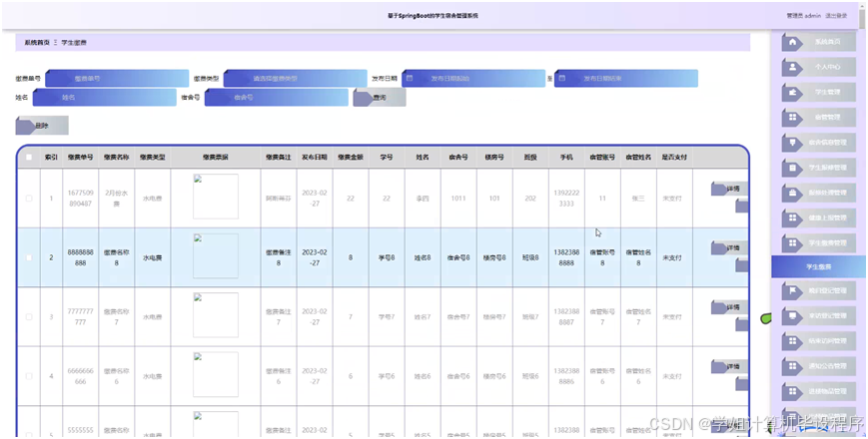
Task: Click receipt thumbnail in row 1677509890487
Action: point(216,197)
